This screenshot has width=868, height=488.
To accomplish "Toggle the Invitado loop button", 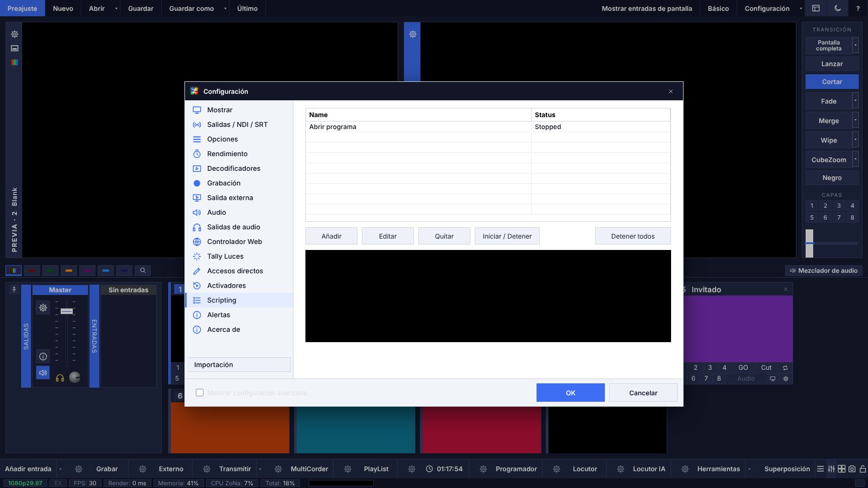I will (785, 368).
